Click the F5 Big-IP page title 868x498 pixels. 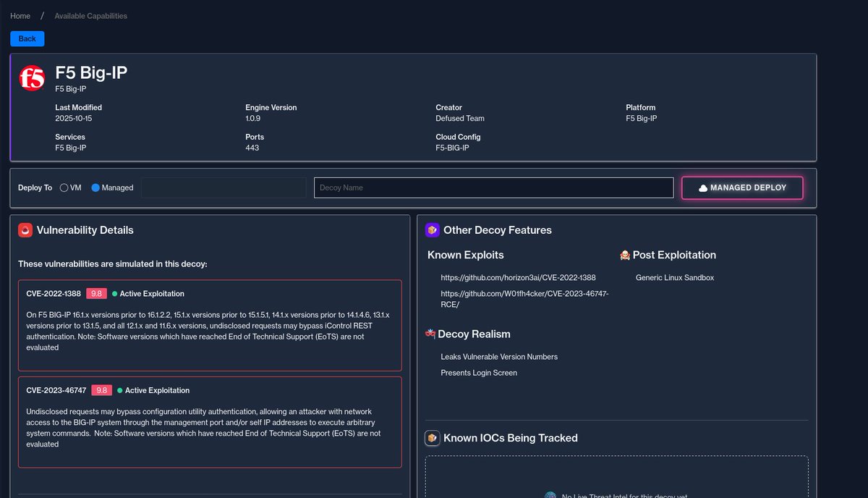pos(92,73)
